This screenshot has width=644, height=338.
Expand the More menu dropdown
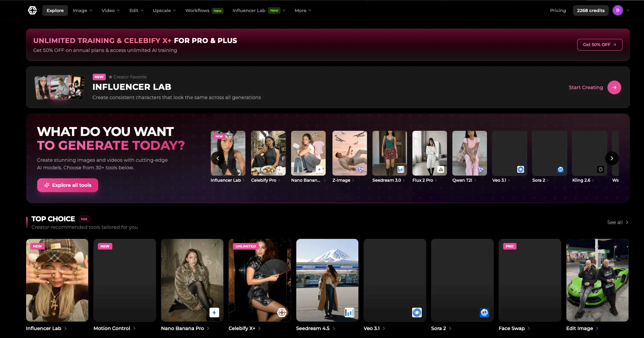pos(303,10)
